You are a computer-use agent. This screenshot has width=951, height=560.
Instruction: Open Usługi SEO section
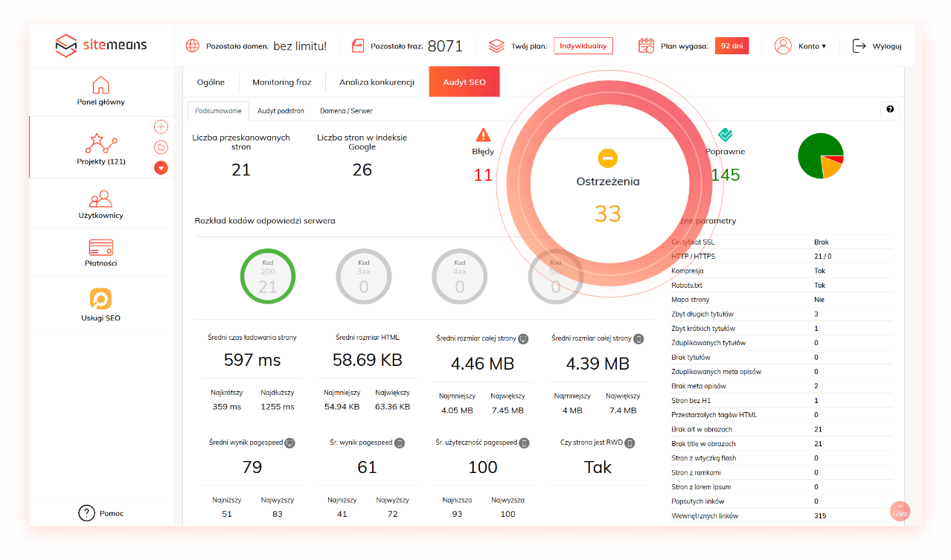coord(100,306)
